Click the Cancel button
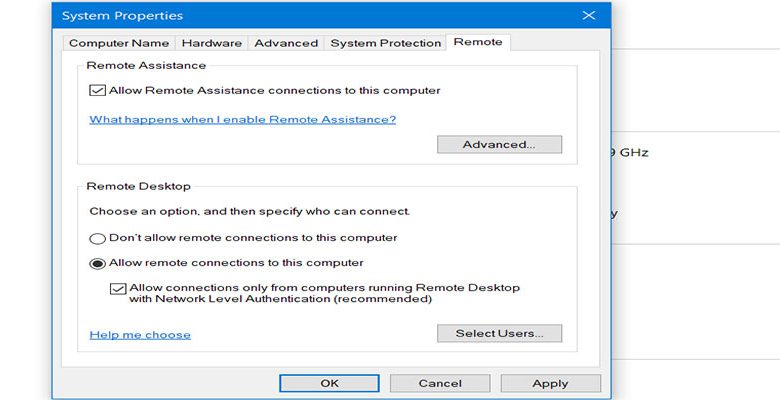Image resolution: width=780 pixels, height=400 pixels. 440,383
